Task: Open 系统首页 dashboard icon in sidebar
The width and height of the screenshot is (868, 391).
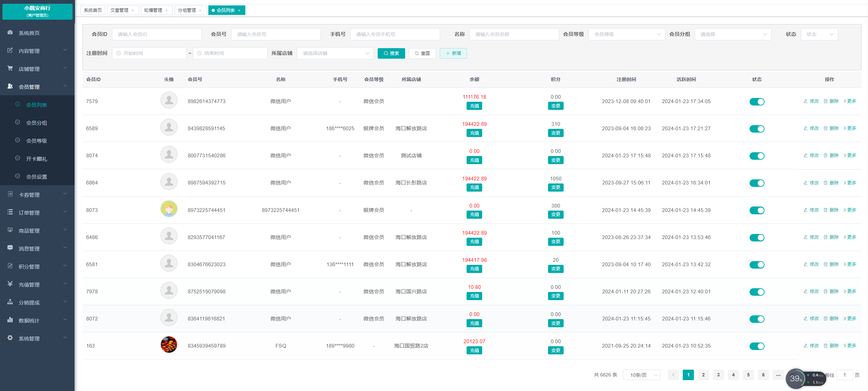Action: [x=10, y=33]
